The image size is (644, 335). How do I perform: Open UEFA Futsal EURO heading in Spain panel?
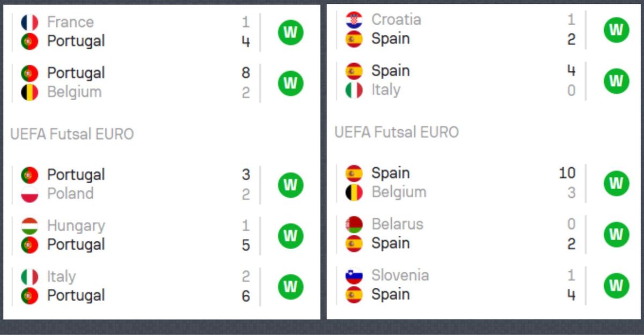click(397, 132)
